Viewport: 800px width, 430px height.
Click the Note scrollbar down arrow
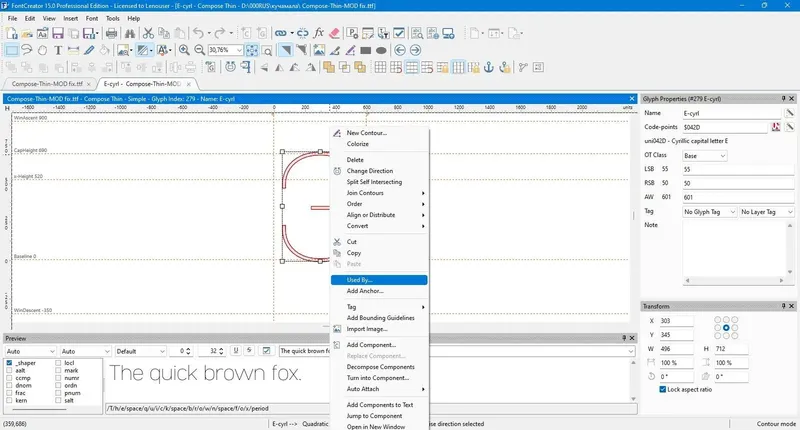coord(790,272)
